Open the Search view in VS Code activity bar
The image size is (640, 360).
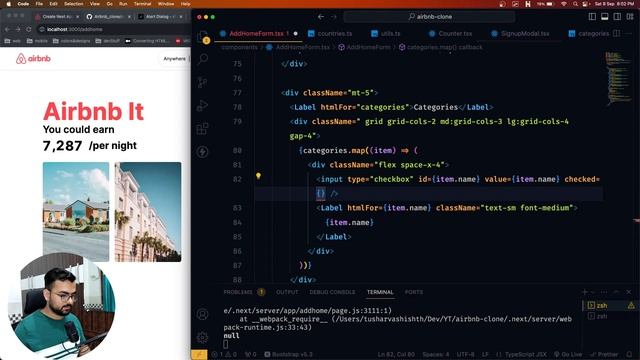coord(203,59)
